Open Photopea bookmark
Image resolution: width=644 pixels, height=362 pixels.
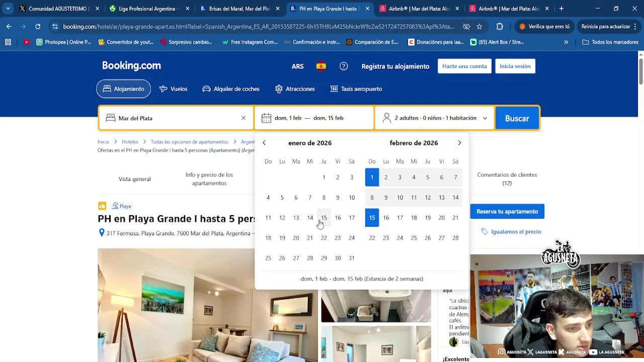pos(63,42)
